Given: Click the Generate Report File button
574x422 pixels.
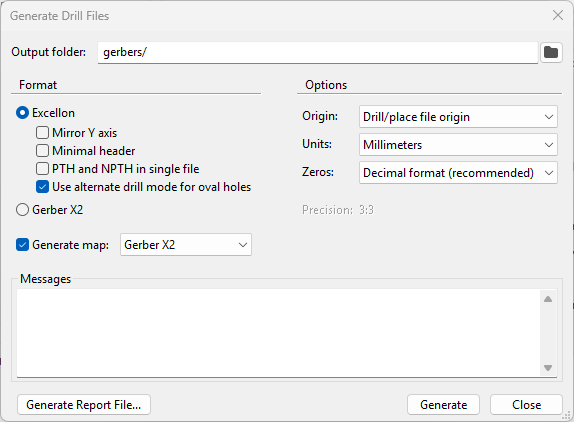Looking at the screenshot, I should tap(84, 405).
